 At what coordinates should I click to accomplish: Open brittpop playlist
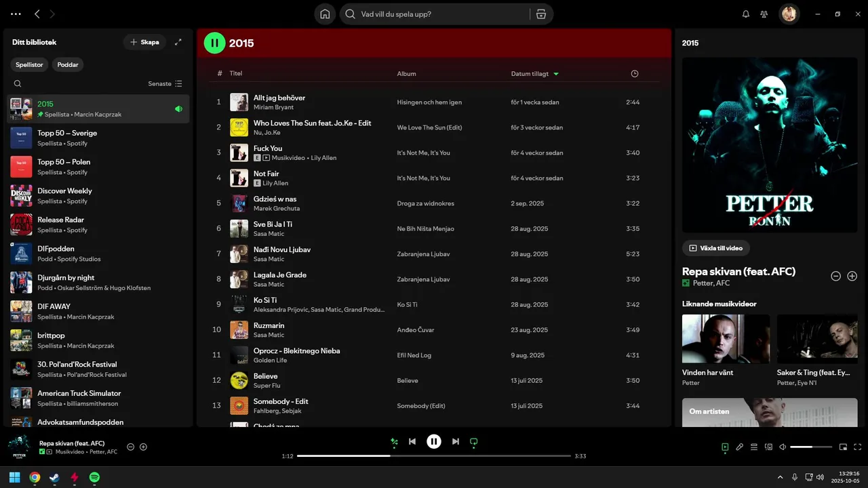98,340
